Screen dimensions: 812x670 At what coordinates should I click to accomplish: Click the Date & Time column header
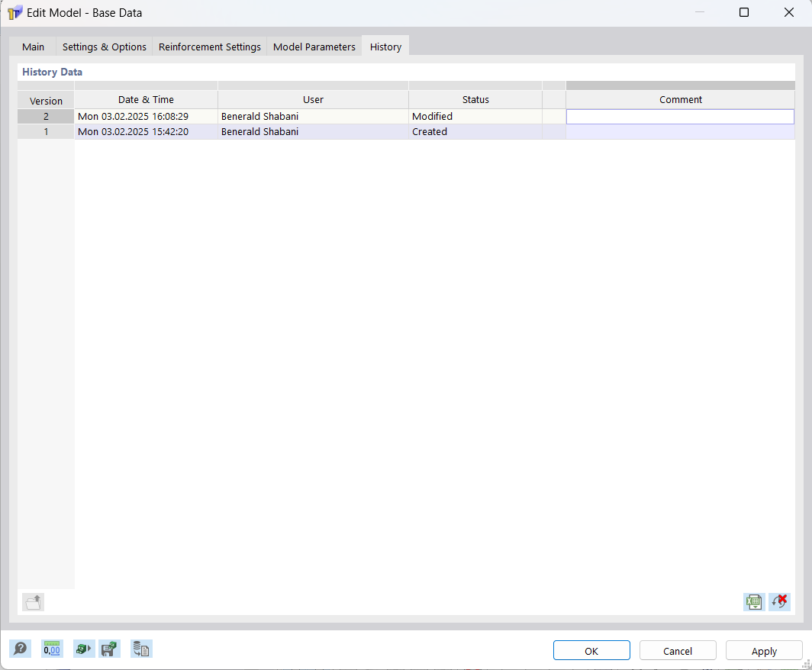(146, 99)
